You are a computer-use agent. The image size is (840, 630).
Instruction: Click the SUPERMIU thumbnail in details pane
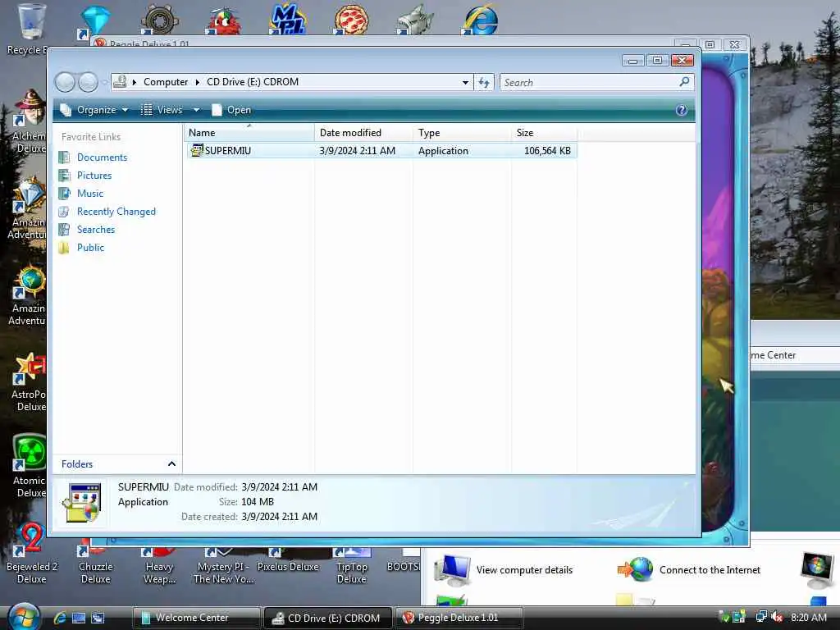tap(82, 503)
